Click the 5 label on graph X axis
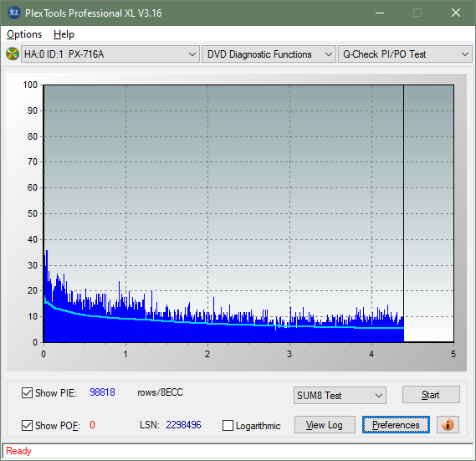 [453, 354]
